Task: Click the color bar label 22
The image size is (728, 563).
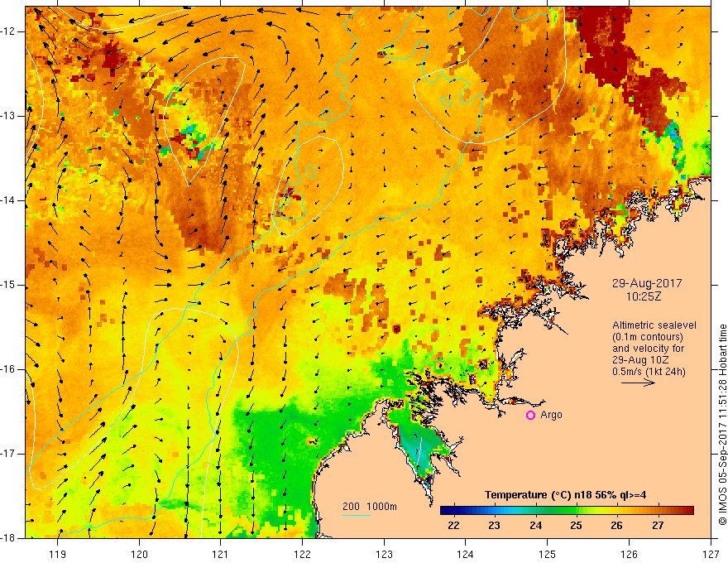Action: click(453, 526)
